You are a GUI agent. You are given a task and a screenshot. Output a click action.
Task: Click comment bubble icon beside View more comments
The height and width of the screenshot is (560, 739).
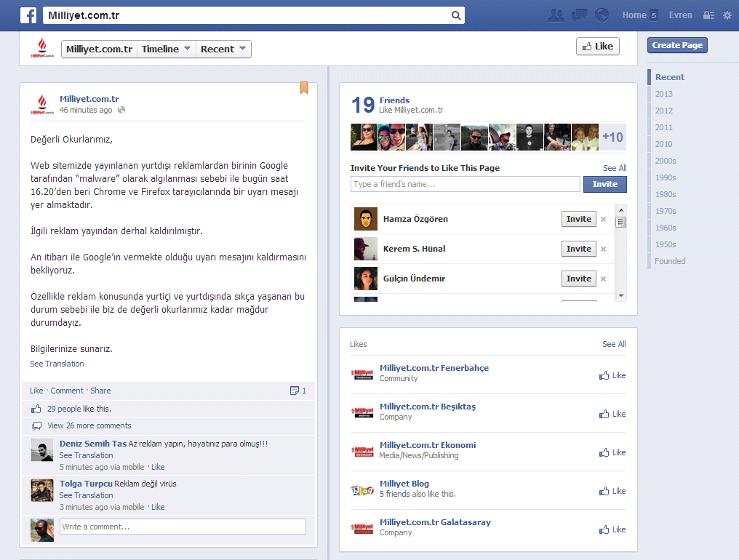[36, 425]
